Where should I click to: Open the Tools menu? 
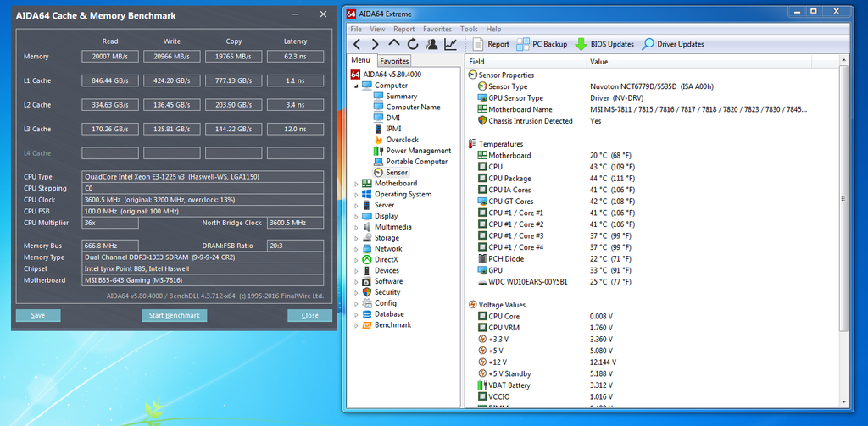coord(469,29)
